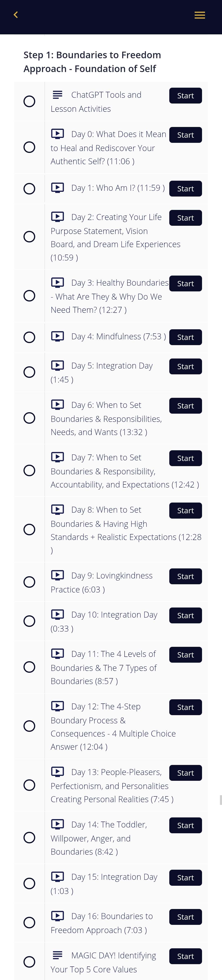Viewport: 222px width, 980px height.
Task: Toggle completion circle for Day 5: Integration Day
Action: (x=29, y=372)
